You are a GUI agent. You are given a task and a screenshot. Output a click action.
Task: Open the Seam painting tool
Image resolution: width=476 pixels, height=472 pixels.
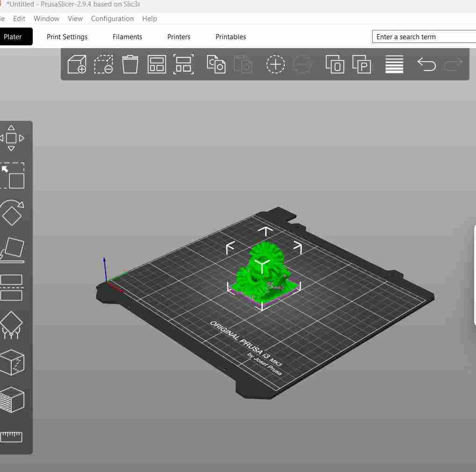point(12,362)
